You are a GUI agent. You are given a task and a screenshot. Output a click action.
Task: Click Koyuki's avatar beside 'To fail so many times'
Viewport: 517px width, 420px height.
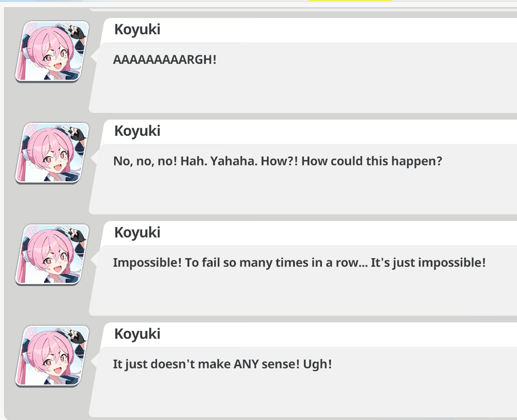click(x=52, y=255)
